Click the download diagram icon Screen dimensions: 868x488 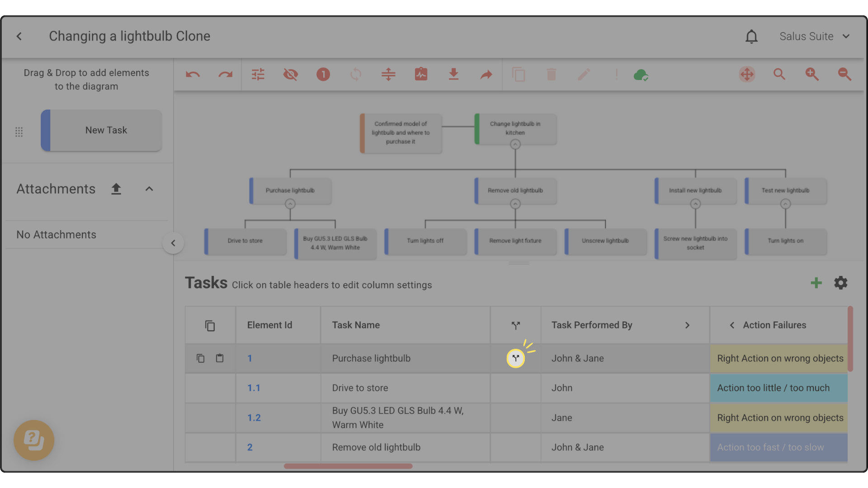(x=453, y=75)
